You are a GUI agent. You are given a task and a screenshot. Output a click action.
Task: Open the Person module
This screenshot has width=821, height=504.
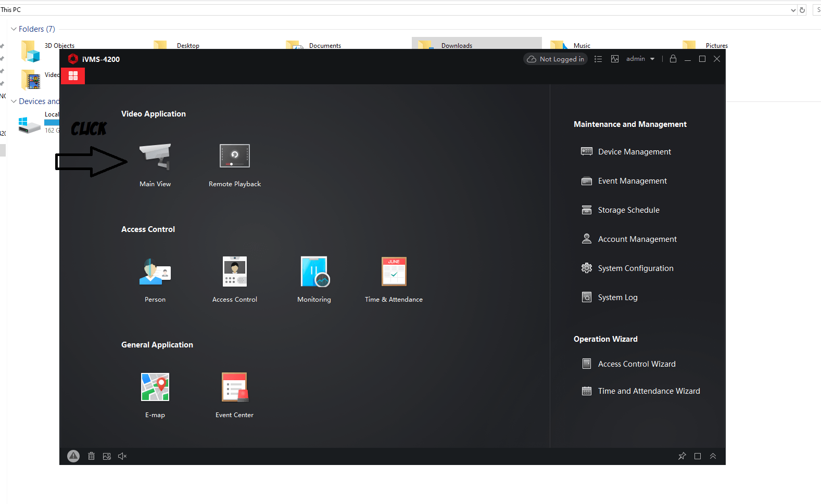pyautogui.click(x=155, y=272)
